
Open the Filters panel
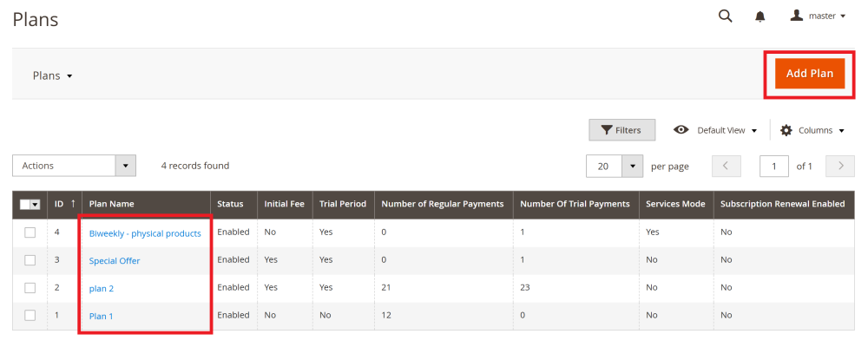click(621, 130)
